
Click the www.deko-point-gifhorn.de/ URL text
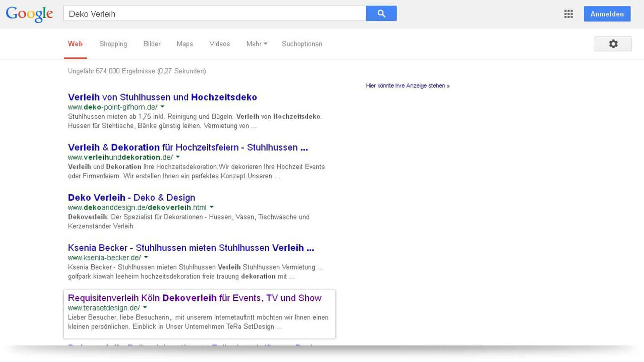point(113,107)
